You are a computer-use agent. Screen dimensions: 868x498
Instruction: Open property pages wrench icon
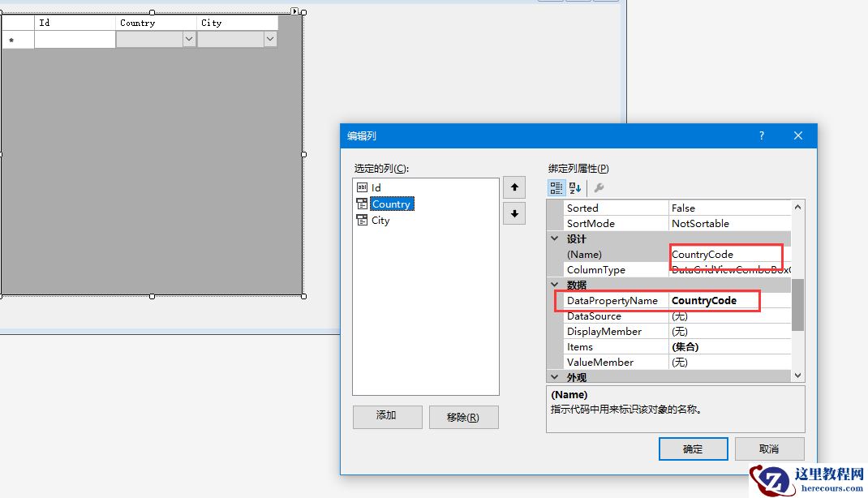point(599,187)
